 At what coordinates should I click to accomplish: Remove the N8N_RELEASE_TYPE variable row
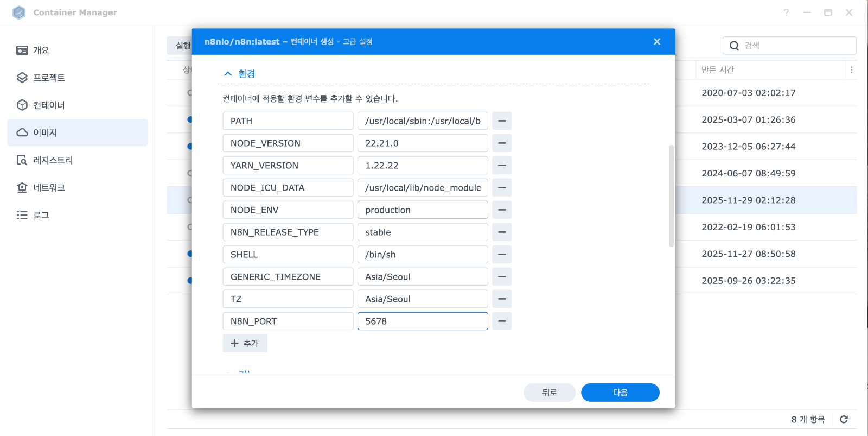click(x=502, y=232)
